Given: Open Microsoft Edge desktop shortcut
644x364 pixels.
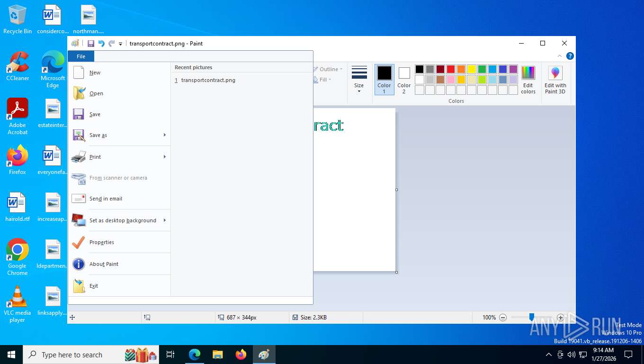Looking at the screenshot, I should pyautogui.click(x=53, y=70).
